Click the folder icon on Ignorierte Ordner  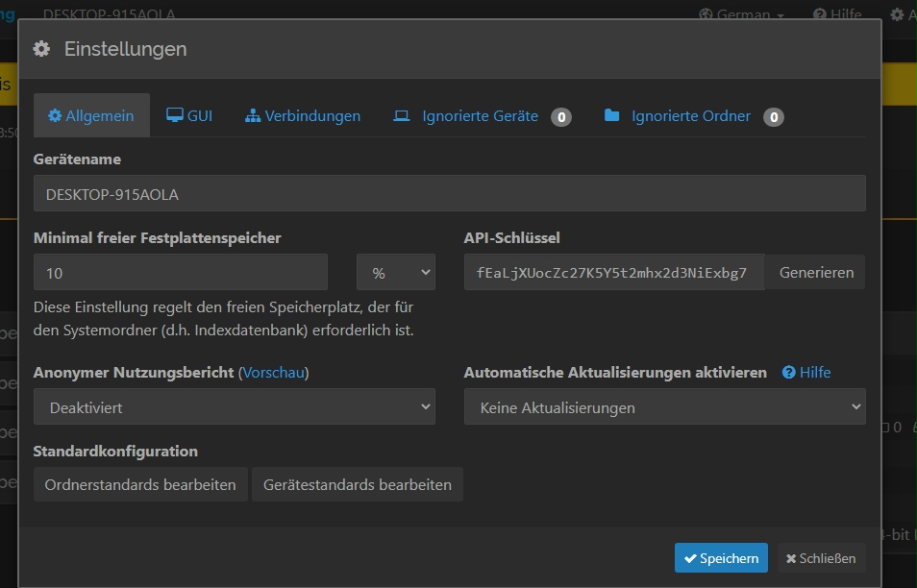[x=611, y=115]
